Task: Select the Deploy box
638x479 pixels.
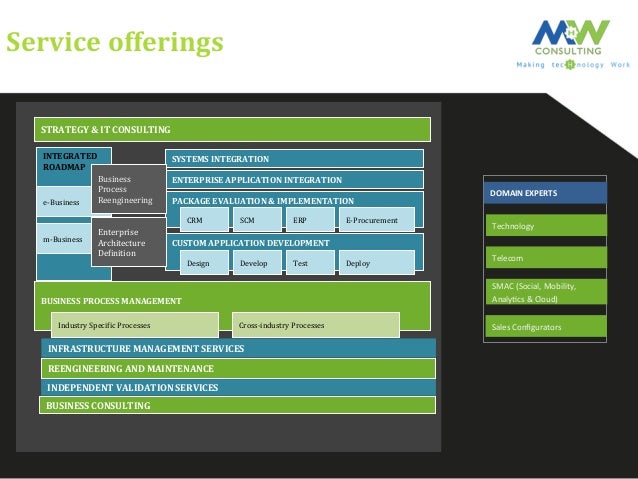Action: [x=377, y=263]
